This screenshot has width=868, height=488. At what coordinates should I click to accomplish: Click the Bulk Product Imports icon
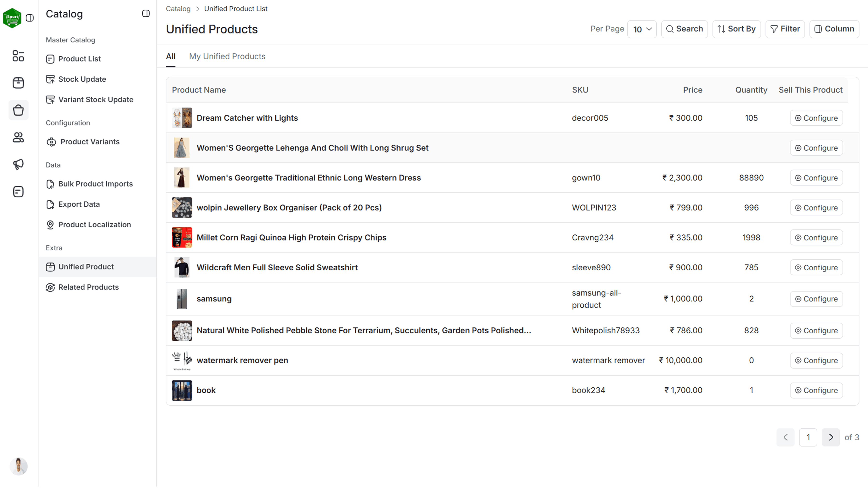pos(50,184)
